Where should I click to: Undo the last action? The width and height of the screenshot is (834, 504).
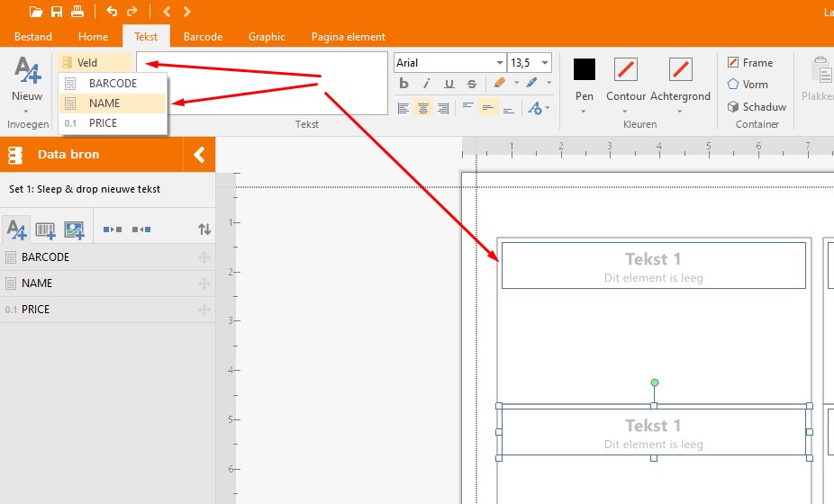pyautogui.click(x=112, y=12)
